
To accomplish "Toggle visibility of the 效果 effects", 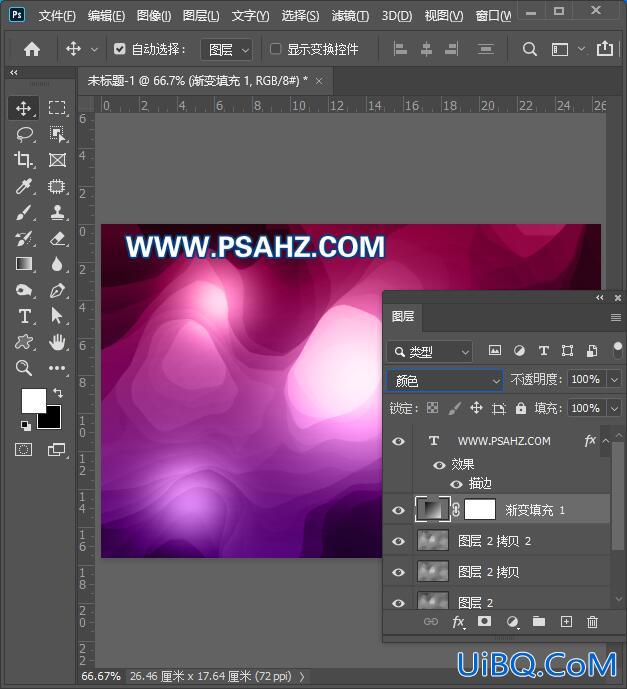I will [x=439, y=465].
